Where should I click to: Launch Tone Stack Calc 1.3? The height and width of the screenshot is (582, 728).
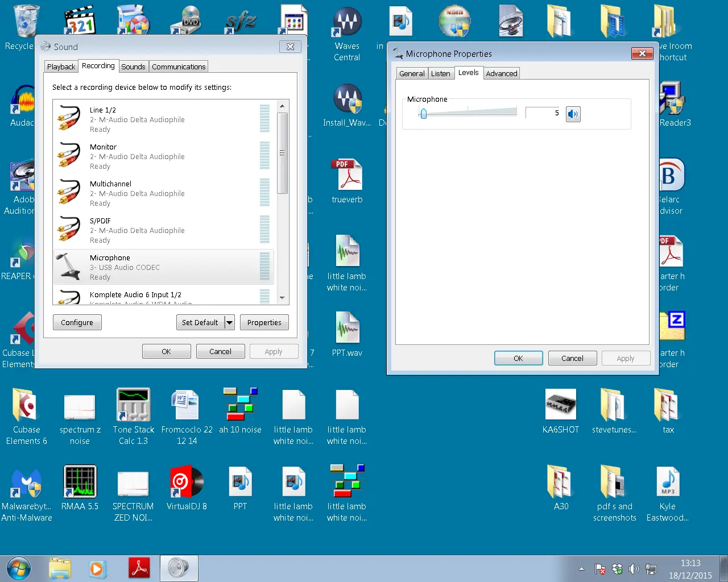point(134,417)
